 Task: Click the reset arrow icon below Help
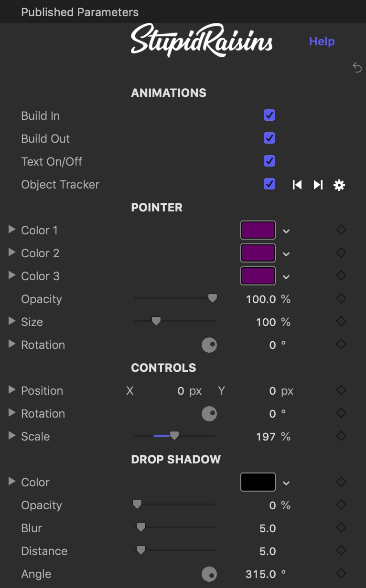357,67
